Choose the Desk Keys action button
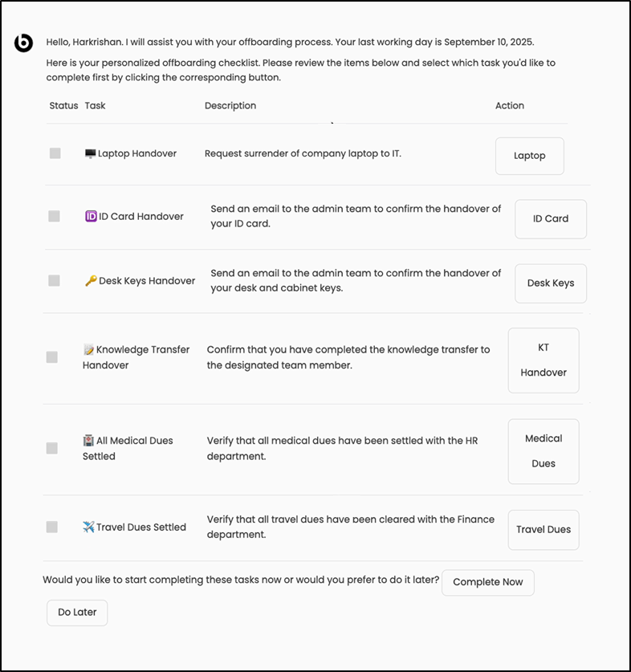This screenshot has height=672, width=631. pyautogui.click(x=551, y=283)
